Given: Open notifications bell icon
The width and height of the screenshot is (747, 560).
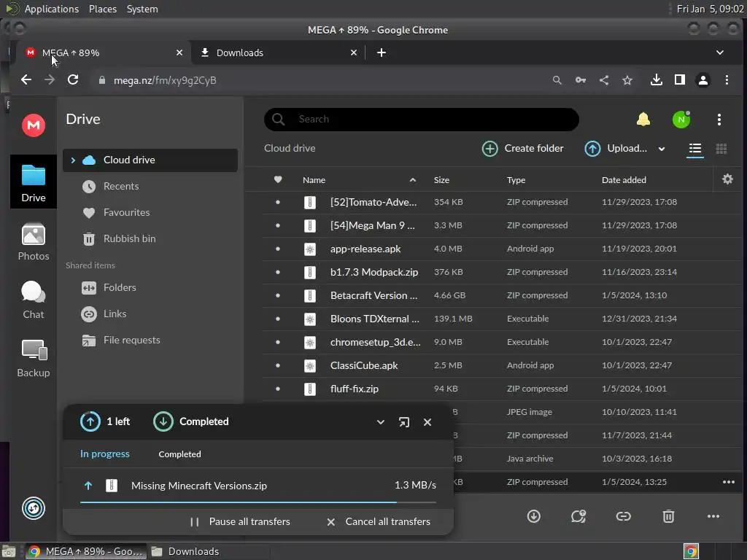Looking at the screenshot, I should pos(643,119).
